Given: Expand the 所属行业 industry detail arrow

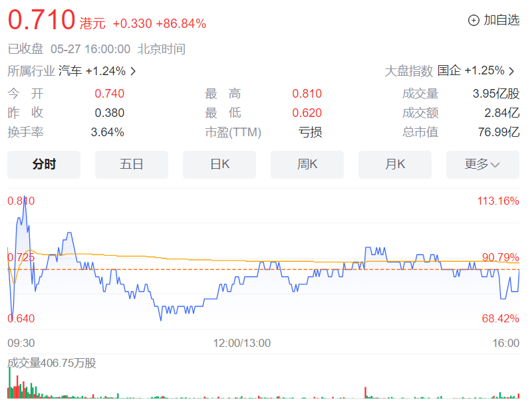Looking at the screenshot, I should click(x=133, y=71).
